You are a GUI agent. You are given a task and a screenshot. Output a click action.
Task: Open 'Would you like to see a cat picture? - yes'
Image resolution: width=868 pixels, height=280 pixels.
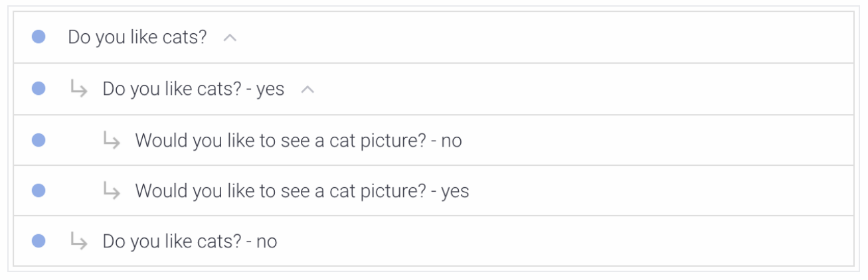(x=302, y=191)
